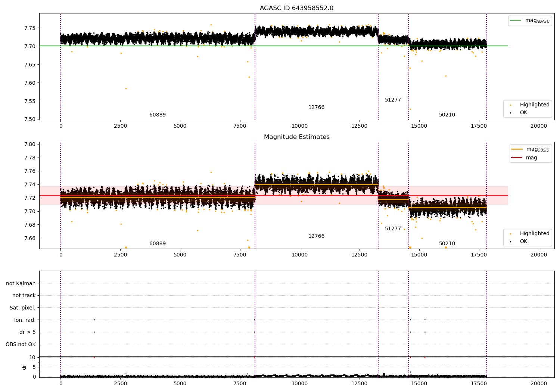The height and width of the screenshot is (392, 560).
Task: Click obsid label 51277 in top plot
Action: coord(393,100)
